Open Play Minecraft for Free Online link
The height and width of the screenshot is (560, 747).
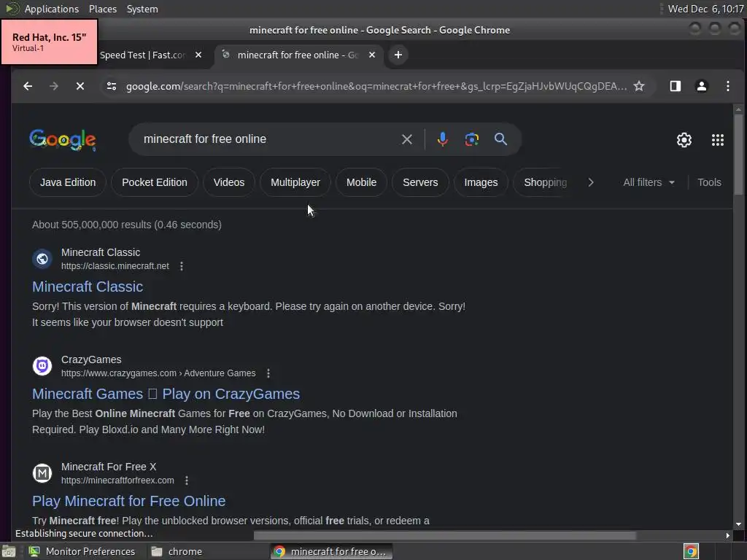(128, 501)
